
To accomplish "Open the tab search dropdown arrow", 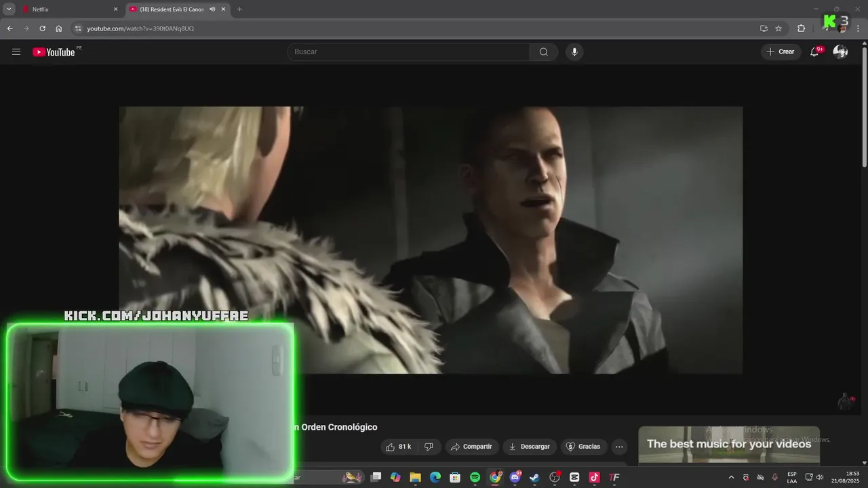I will [x=9, y=9].
